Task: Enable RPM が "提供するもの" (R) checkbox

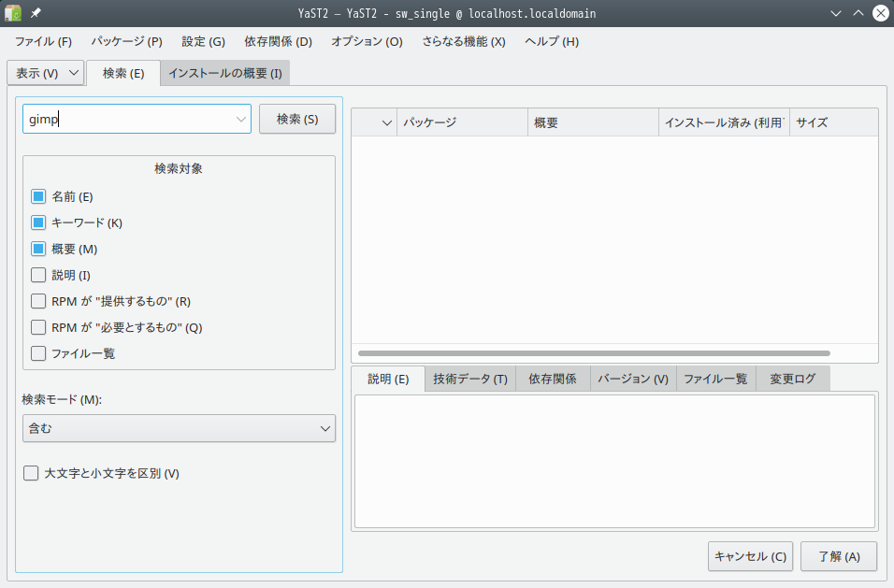Action: click(x=38, y=301)
